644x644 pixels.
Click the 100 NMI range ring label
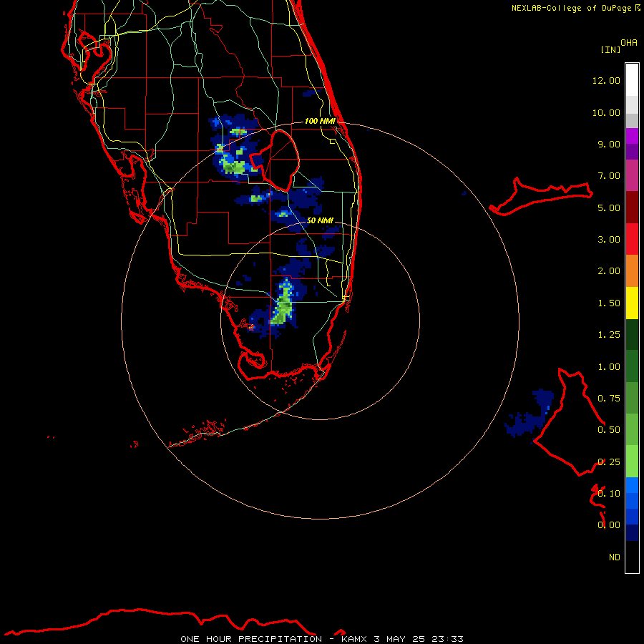point(320,121)
